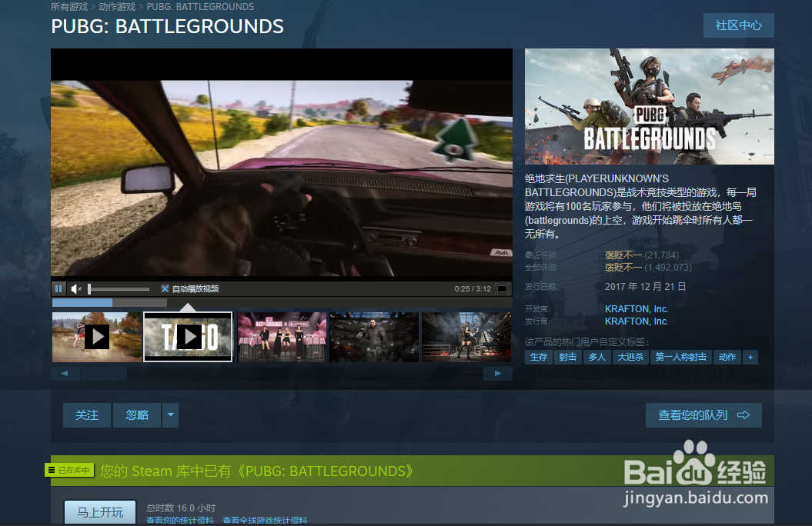812x526 pixels.
Task: Select the 第一人称射击 tag
Action: (x=680, y=357)
